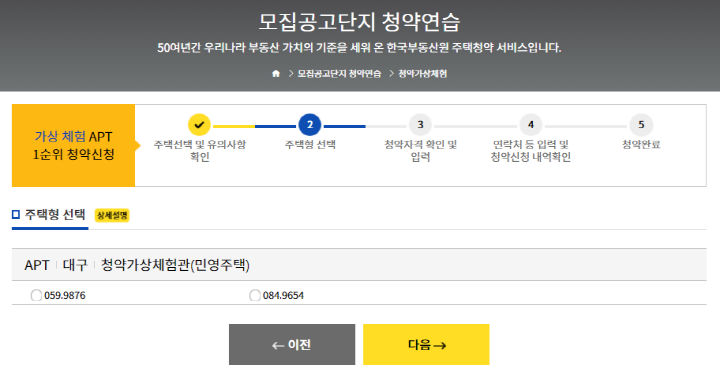Image resolution: width=720 pixels, height=371 pixels.
Task: Click the 주택선택 및 유의사항 확인 step label
Action: pos(200,151)
